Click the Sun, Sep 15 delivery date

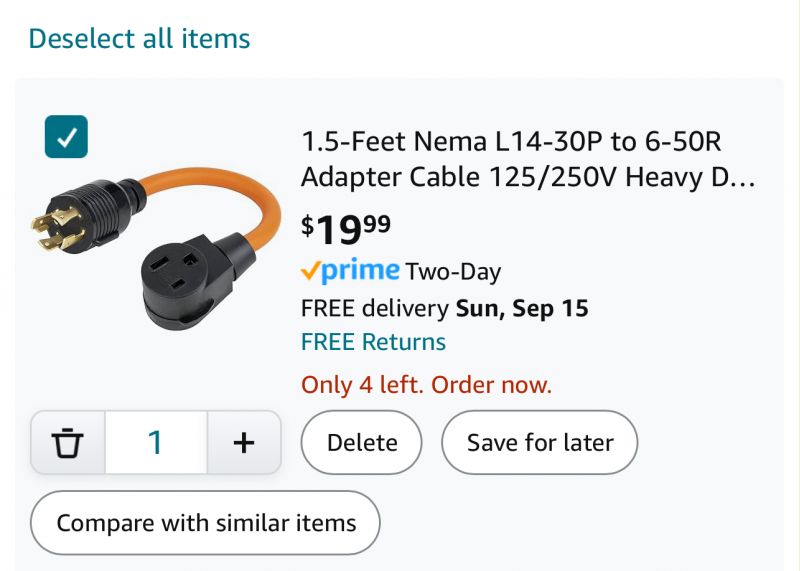pyautogui.click(x=522, y=308)
